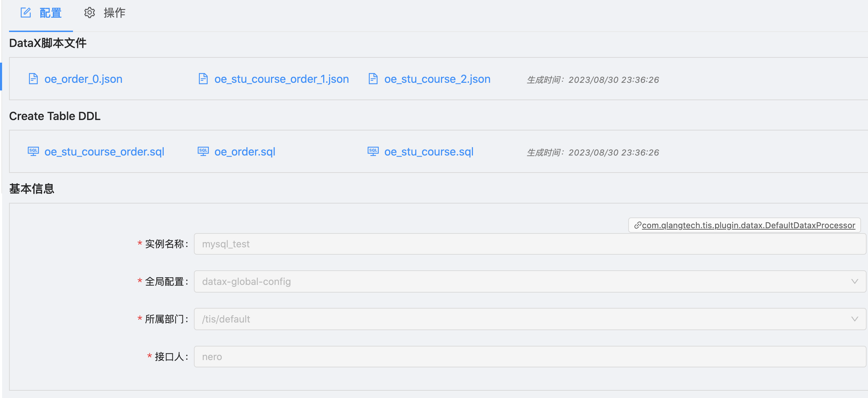The image size is (868, 398).
Task: Expand the 所属部门 dropdown chevron
Action: pyautogui.click(x=854, y=319)
